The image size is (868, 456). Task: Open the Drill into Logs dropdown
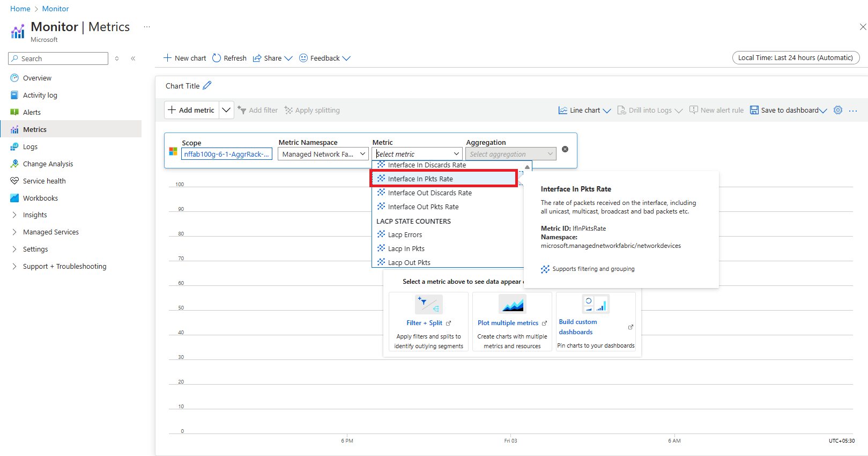coord(650,110)
